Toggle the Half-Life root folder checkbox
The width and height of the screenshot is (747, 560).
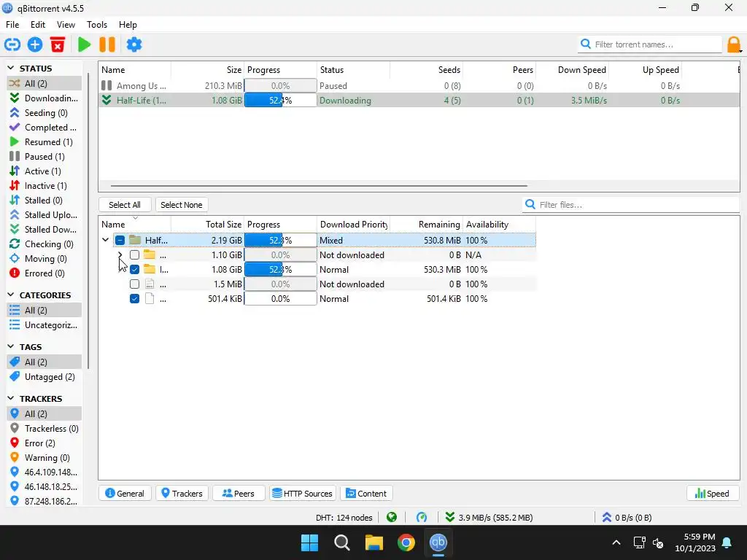click(x=120, y=241)
